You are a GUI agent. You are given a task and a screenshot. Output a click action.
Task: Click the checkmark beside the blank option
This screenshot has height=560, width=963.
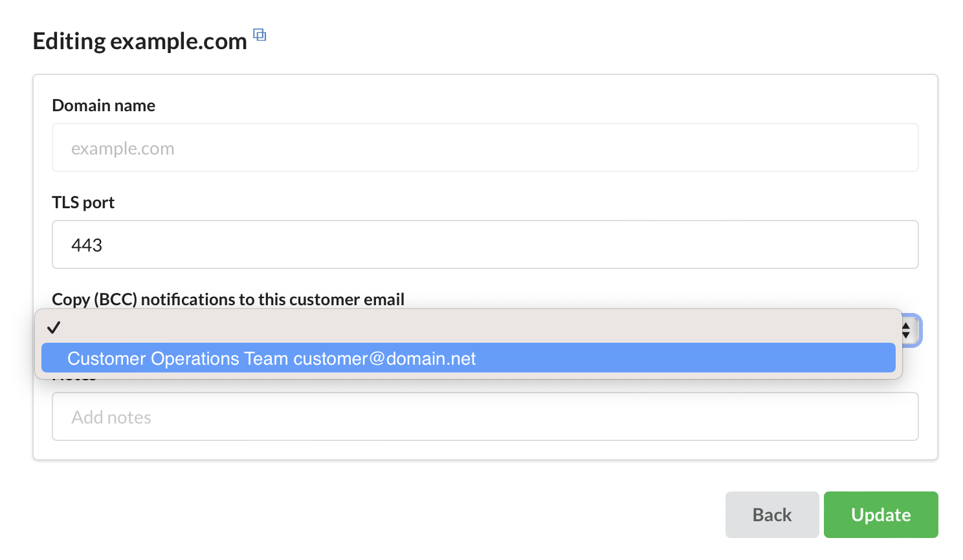tap(54, 327)
